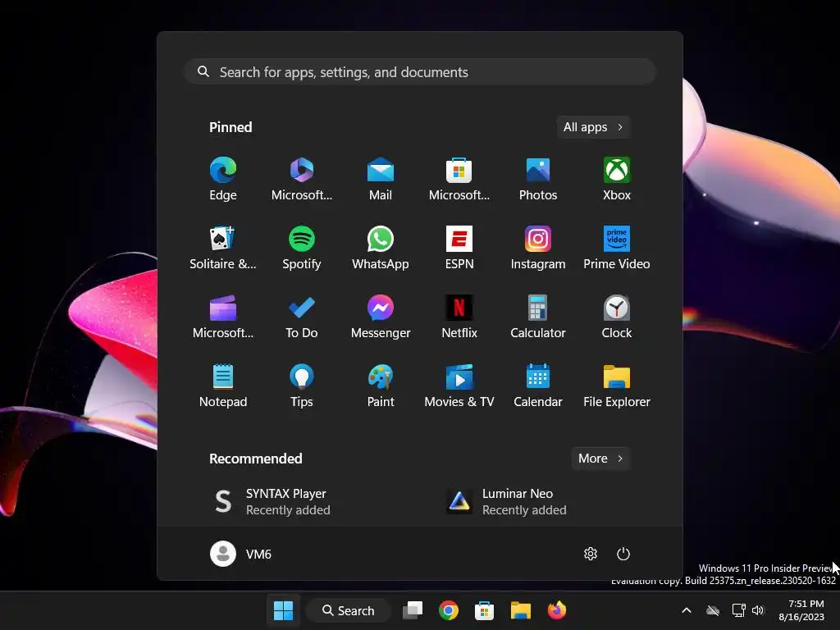Open File Explorer from the taskbar
840x630 pixels.
pyautogui.click(x=520, y=610)
